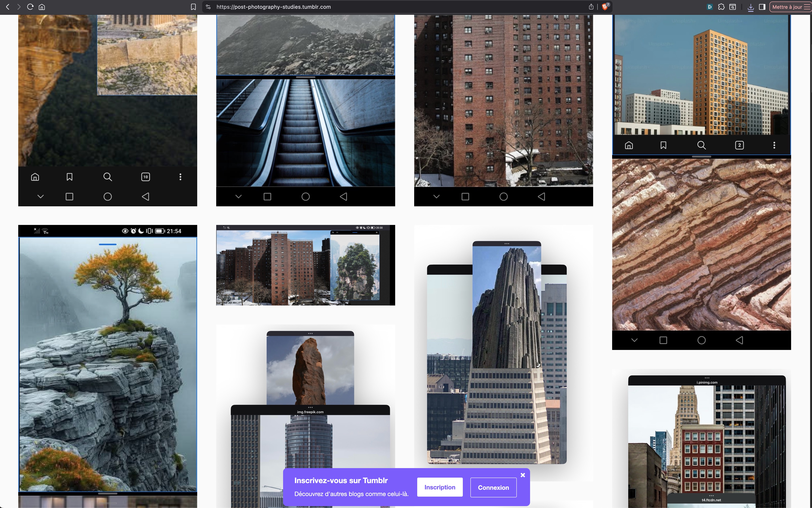The width and height of the screenshot is (812, 508).
Task: Open the extensions puzzle-piece icon
Action: (x=721, y=7)
